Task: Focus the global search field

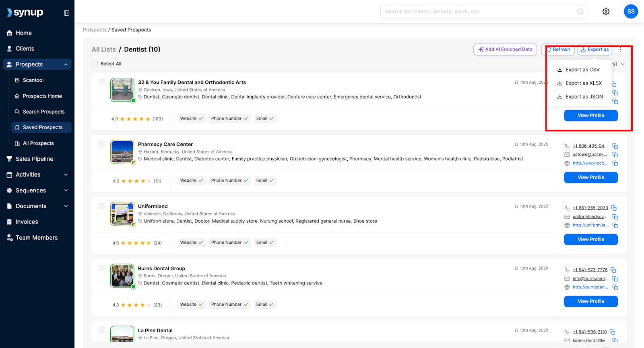Action: coord(484,11)
